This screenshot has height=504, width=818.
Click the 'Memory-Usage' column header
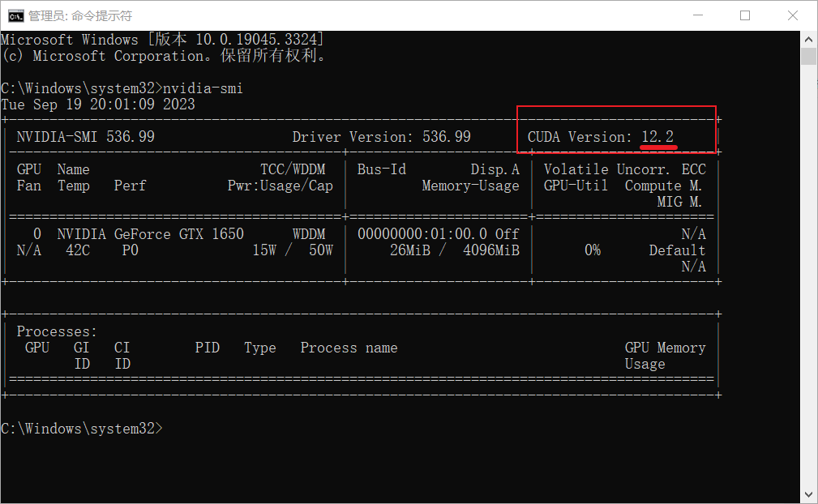tap(470, 186)
